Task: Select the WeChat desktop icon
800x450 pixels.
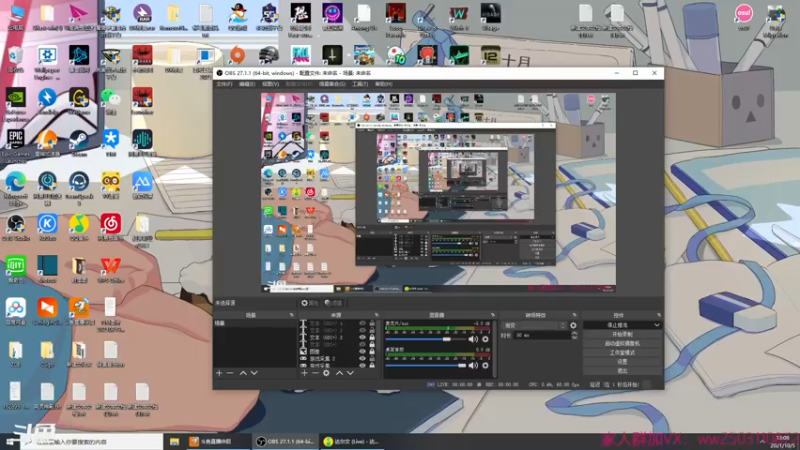Action: [x=111, y=101]
